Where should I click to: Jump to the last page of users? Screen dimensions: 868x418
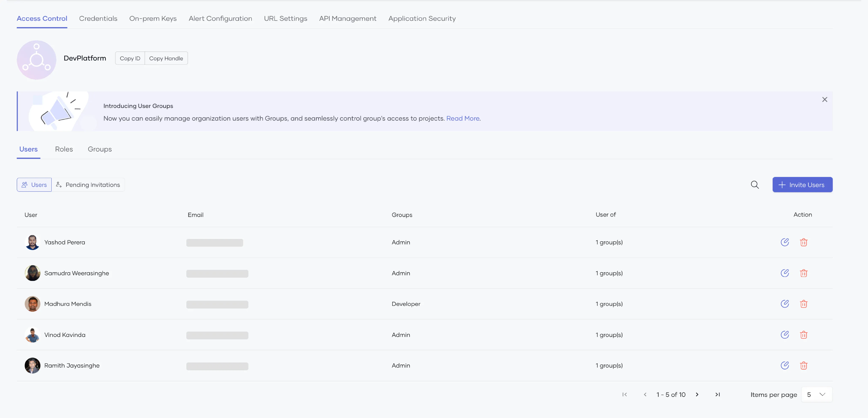coord(717,394)
